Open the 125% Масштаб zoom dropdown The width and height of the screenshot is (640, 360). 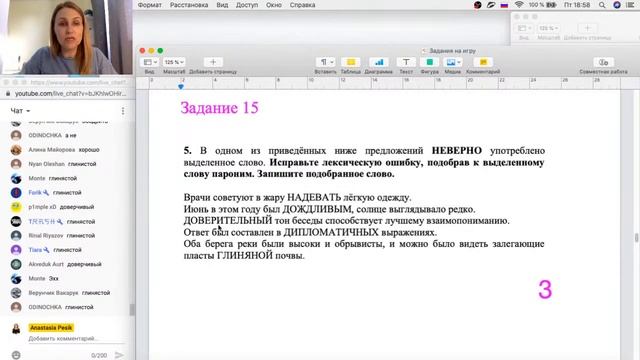click(x=174, y=62)
